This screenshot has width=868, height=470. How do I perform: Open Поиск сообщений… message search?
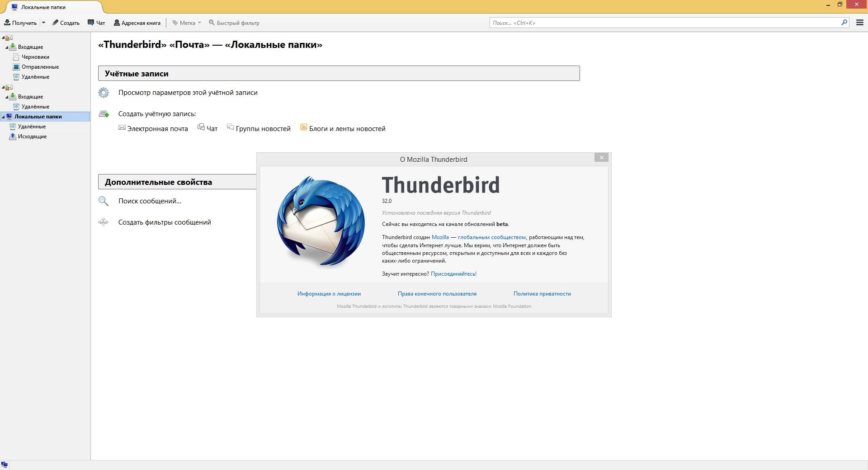coord(150,201)
